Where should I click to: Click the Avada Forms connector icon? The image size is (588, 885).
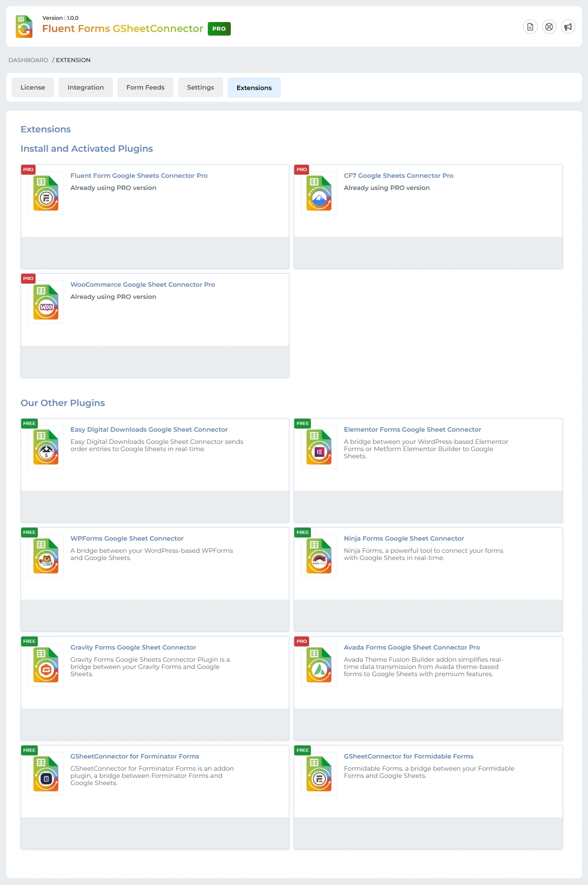(x=319, y=665)
